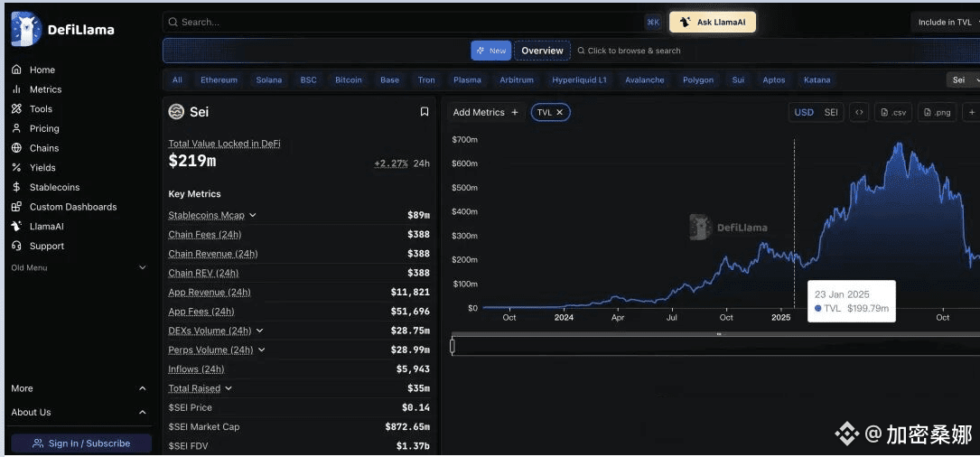The height and width of the screenshot is (457, 980).
Task: Select the Sui chain tab
Action: click(x=738, y=80)
